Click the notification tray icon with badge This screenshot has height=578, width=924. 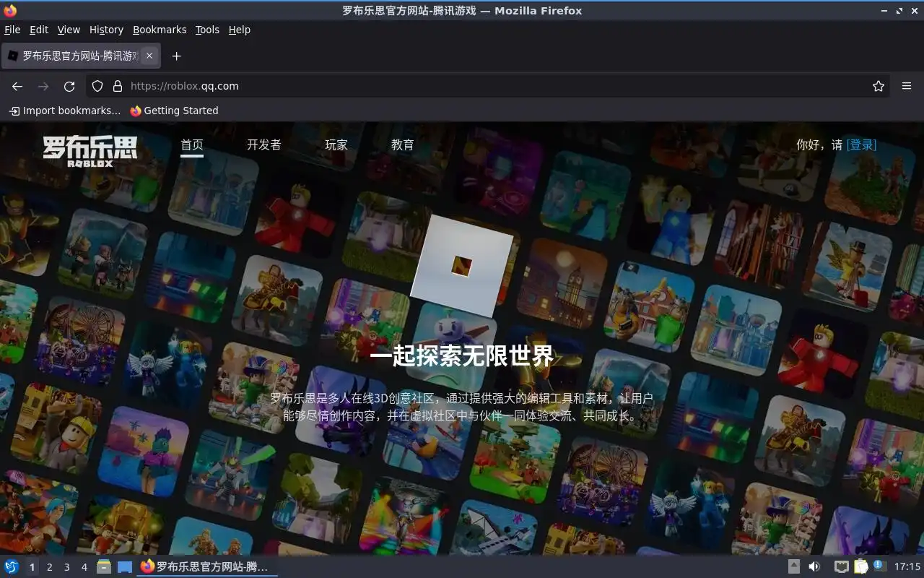(879, 566)
